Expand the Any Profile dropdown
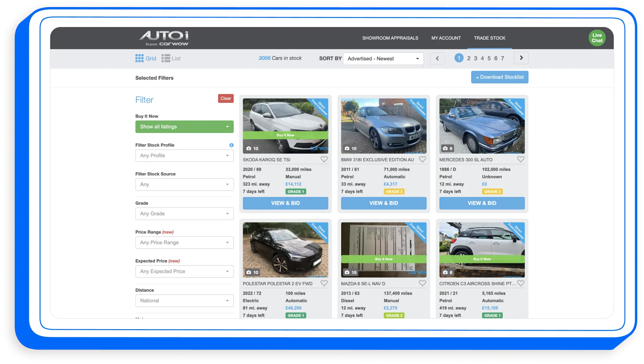The height and width of the screenshot is (364, 644). (x=184, y=155)
